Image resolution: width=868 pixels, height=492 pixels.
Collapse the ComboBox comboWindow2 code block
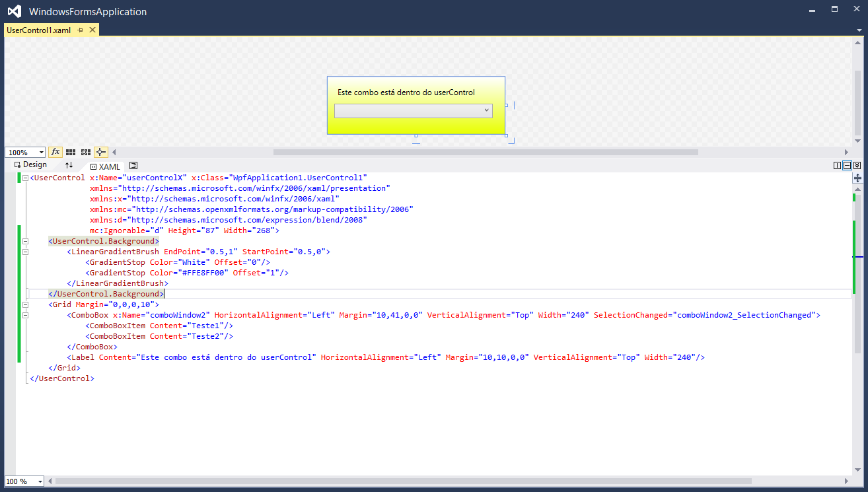coord(25,315)
